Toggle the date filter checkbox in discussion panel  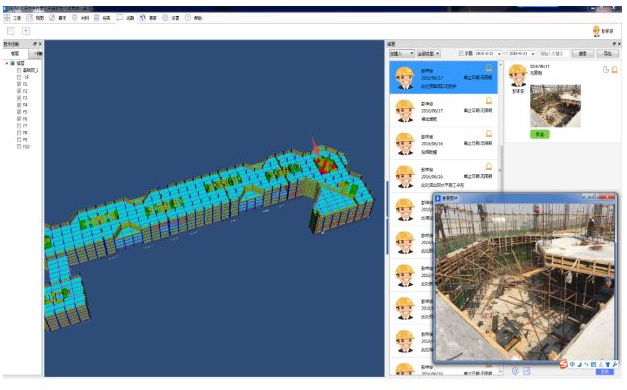[461, 53]
